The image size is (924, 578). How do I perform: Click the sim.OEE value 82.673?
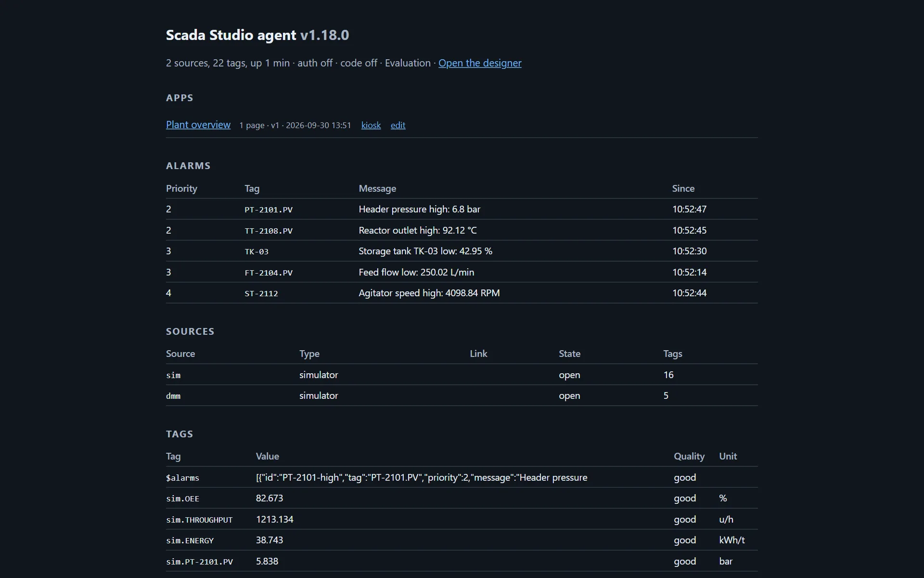click(x=269, y=498)
